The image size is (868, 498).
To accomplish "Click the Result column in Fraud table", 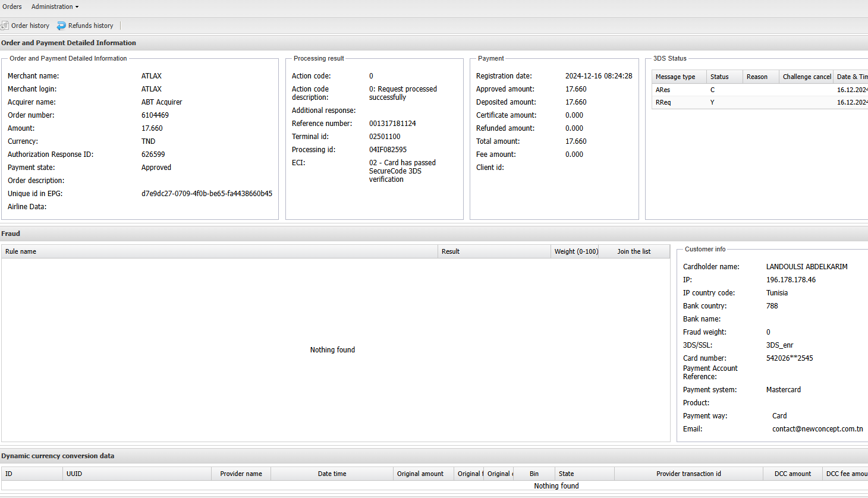I will [x=451, y=251].
